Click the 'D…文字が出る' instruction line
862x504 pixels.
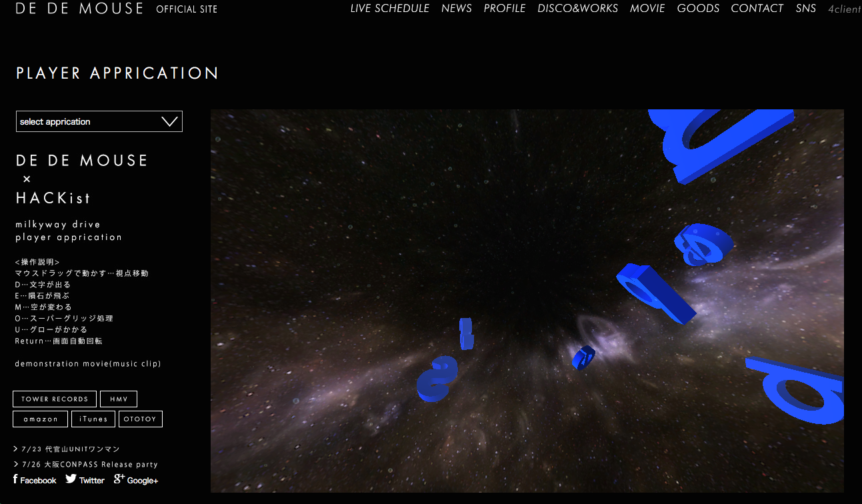tap(43, 285)
